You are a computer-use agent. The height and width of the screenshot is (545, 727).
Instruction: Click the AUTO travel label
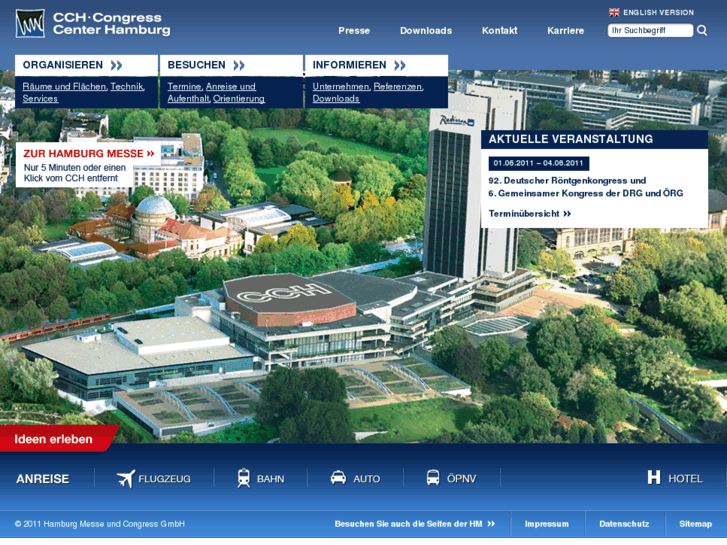(x=366, y=479)
